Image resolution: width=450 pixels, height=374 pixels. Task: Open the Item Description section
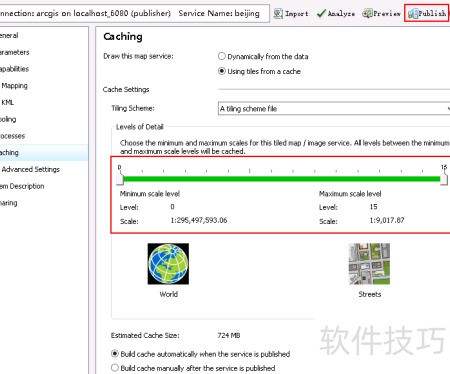22,186
